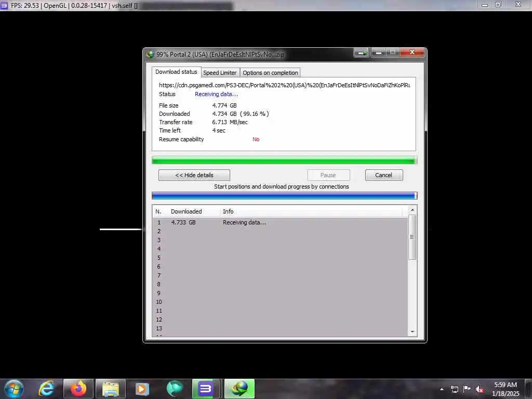Switch to the Speed Limiter tab

tap(220, 73)
